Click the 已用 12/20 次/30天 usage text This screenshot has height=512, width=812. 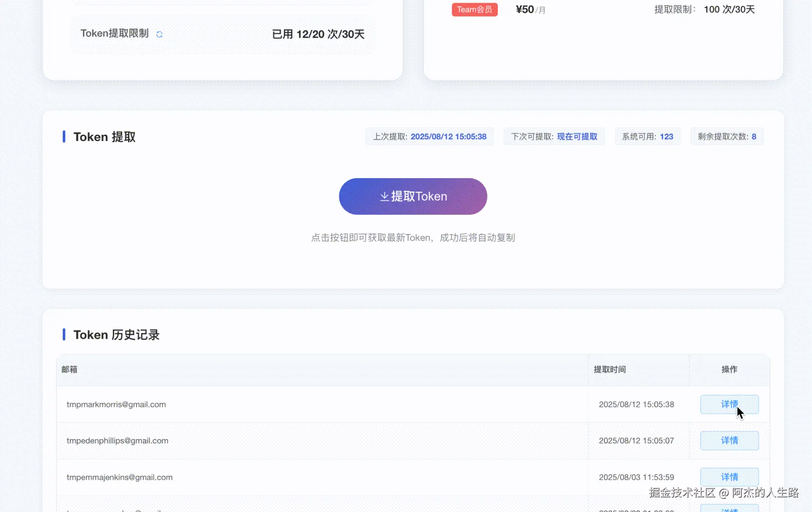click(318, 34)
